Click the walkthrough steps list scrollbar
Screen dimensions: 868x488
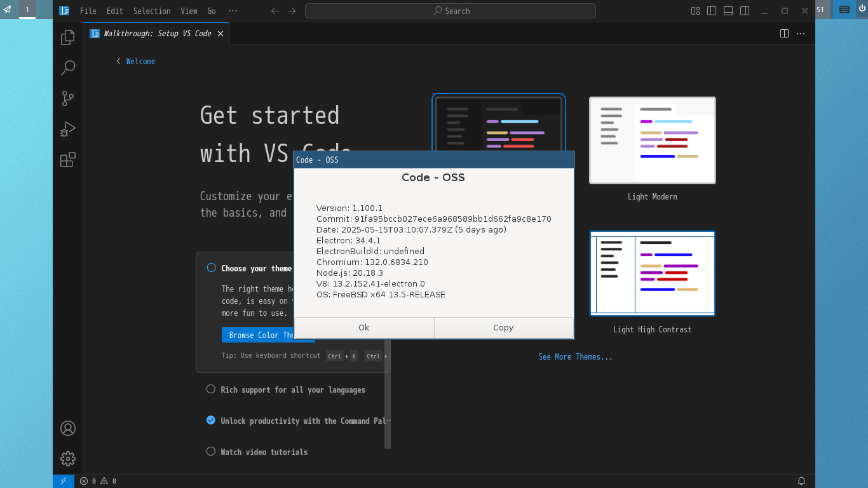pyautogui.click(x=388, y=394)
